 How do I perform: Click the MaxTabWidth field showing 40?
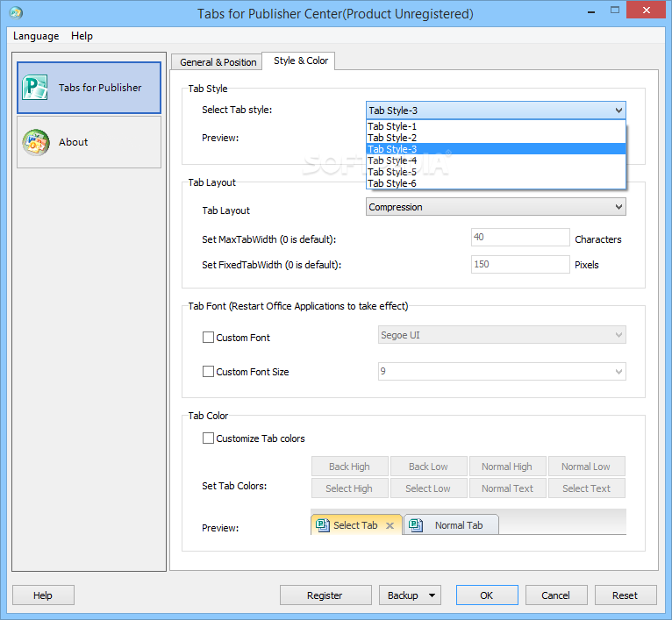pos(520,237)
